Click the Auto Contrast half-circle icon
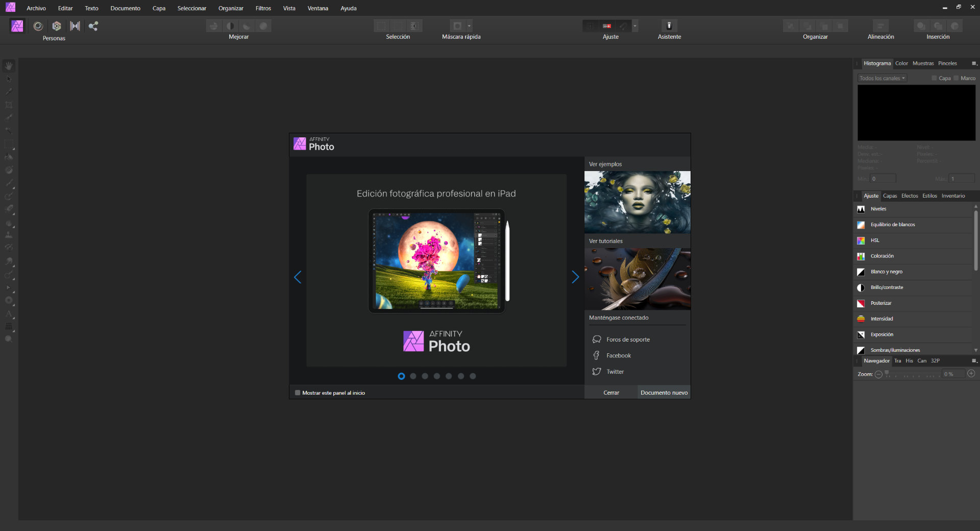 (230, 26)
